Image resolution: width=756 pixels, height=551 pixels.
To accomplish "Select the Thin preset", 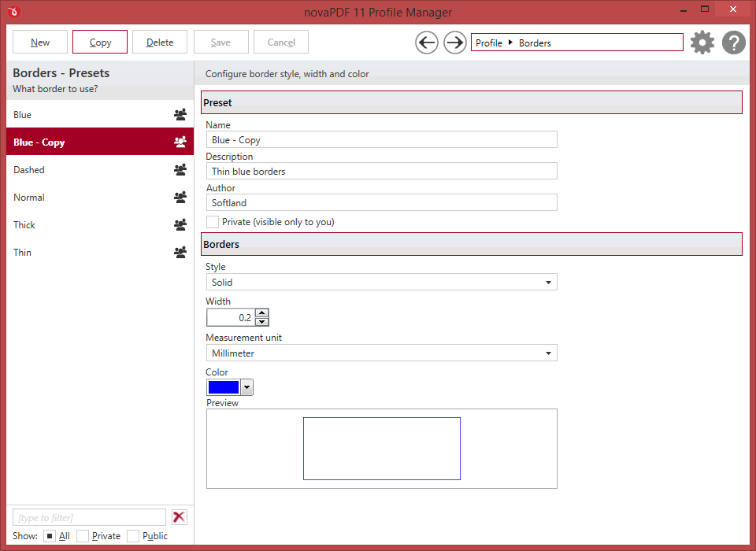I will pyautogui.click(x=100, y=252).
